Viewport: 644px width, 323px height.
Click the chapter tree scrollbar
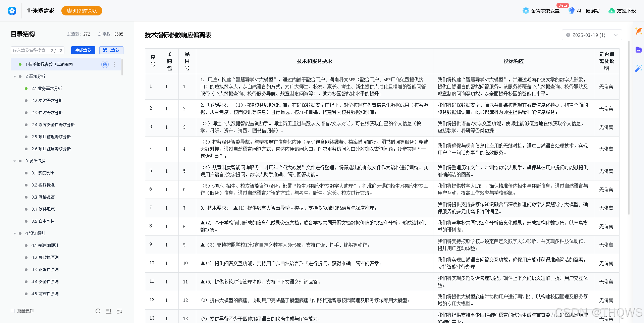click(x=122, y=67)
